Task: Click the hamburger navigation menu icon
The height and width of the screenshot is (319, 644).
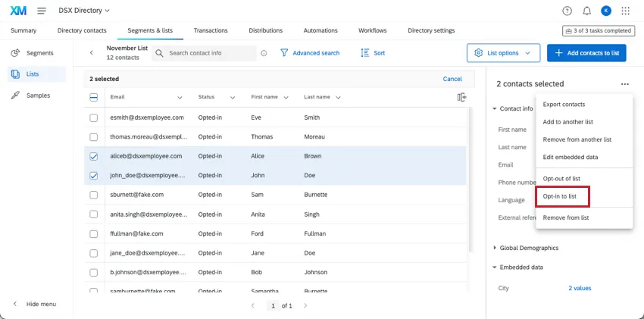Action: [42, 11]
